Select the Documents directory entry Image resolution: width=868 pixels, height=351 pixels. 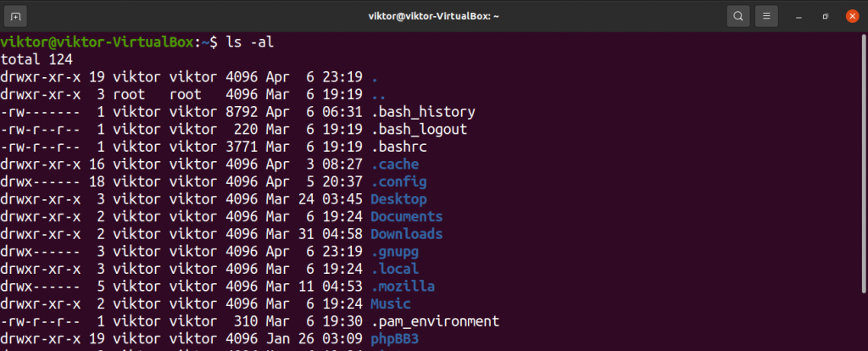click(407, 216)
